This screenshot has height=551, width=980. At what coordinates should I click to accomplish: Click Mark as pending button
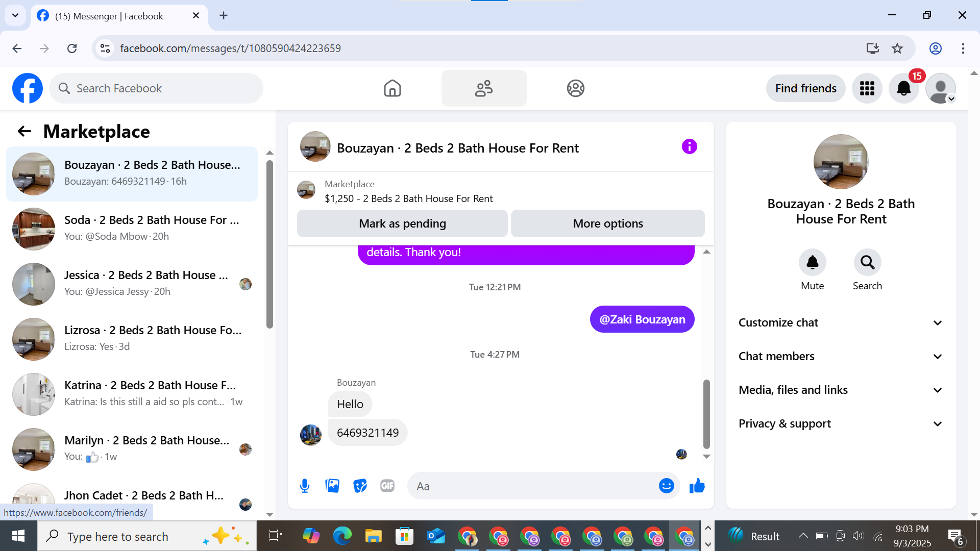402,223
